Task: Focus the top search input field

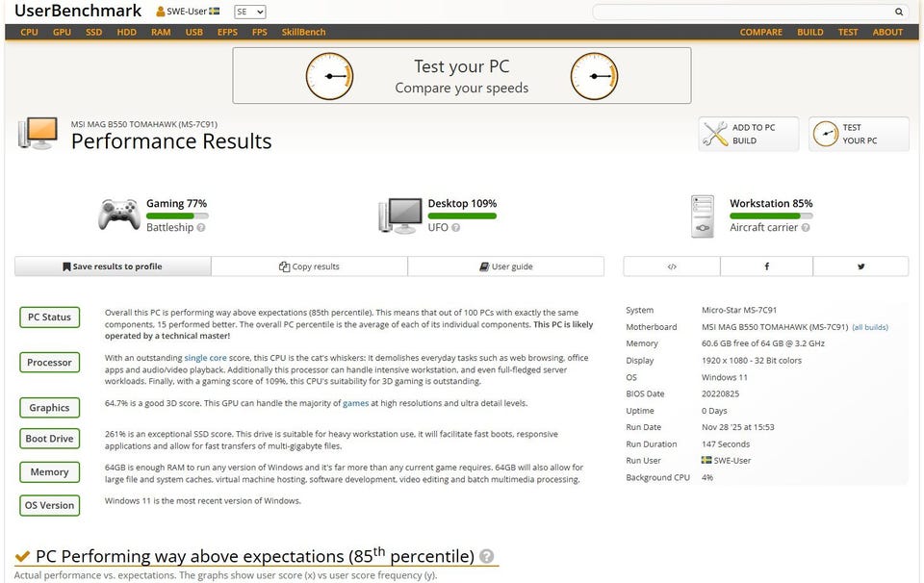Action: (x=741, y=13)
